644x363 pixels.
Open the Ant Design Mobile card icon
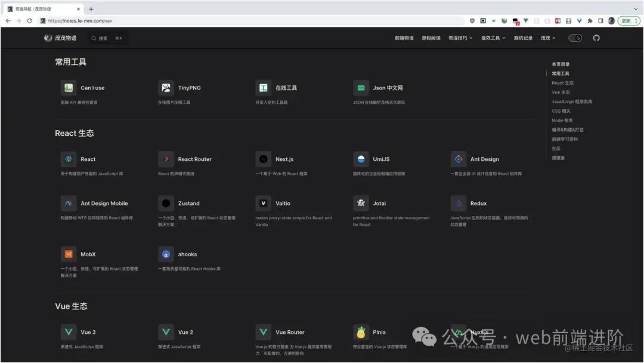pos(69,203)
